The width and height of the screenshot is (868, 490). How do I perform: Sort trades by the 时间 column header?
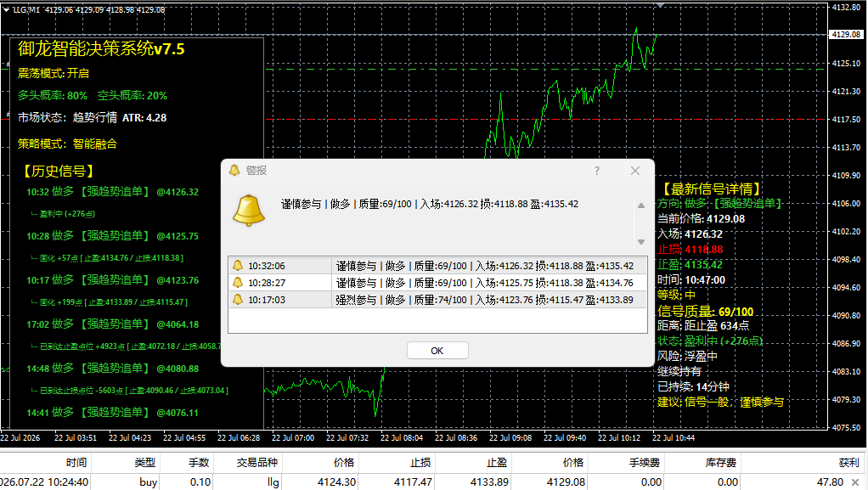tap(76, 463)
